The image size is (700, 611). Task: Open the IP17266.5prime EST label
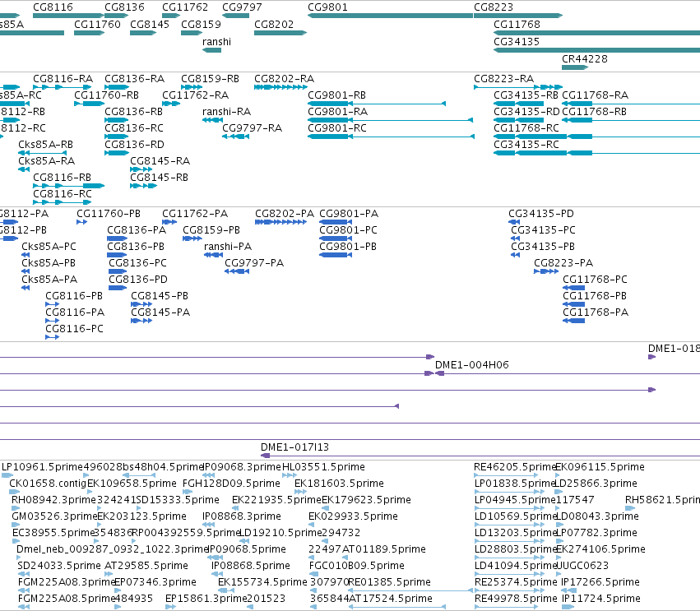[600, 582]
